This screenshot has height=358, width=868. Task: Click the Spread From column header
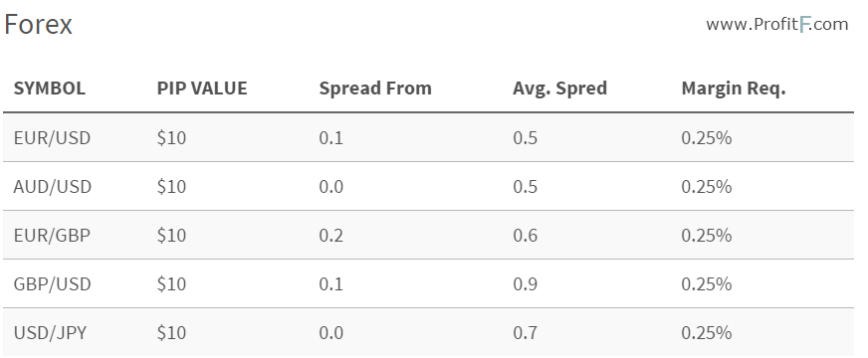pos(375,89)
